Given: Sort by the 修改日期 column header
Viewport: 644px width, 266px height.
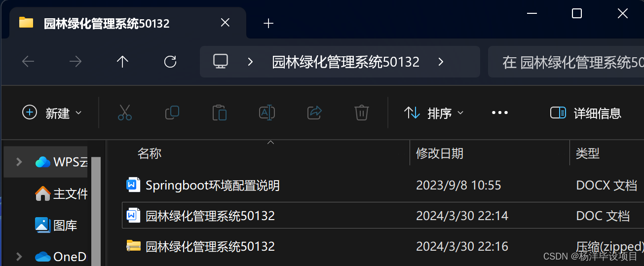Looking at the screenshot, I should 440,153.
